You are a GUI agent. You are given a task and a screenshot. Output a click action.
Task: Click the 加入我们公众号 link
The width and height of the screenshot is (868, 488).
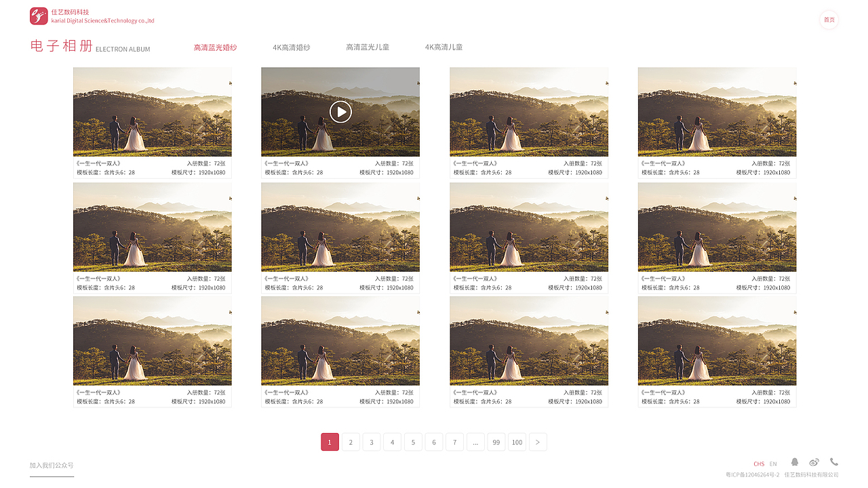[x=52, y=466]
